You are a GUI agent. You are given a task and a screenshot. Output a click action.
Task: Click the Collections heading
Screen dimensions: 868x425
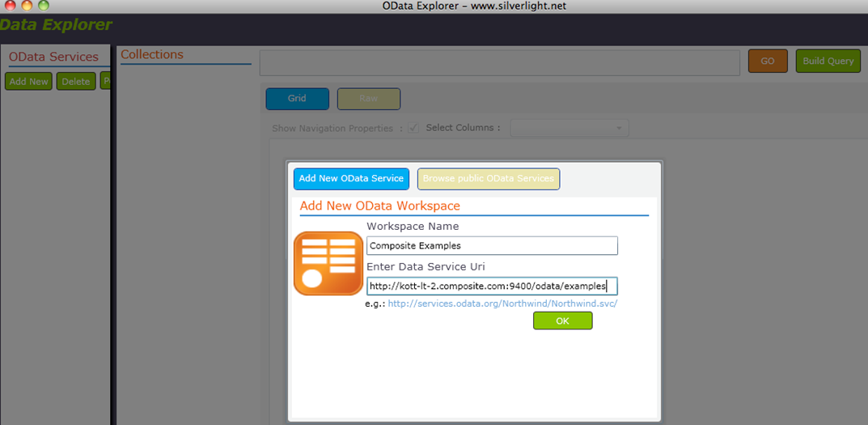[152, 54]
